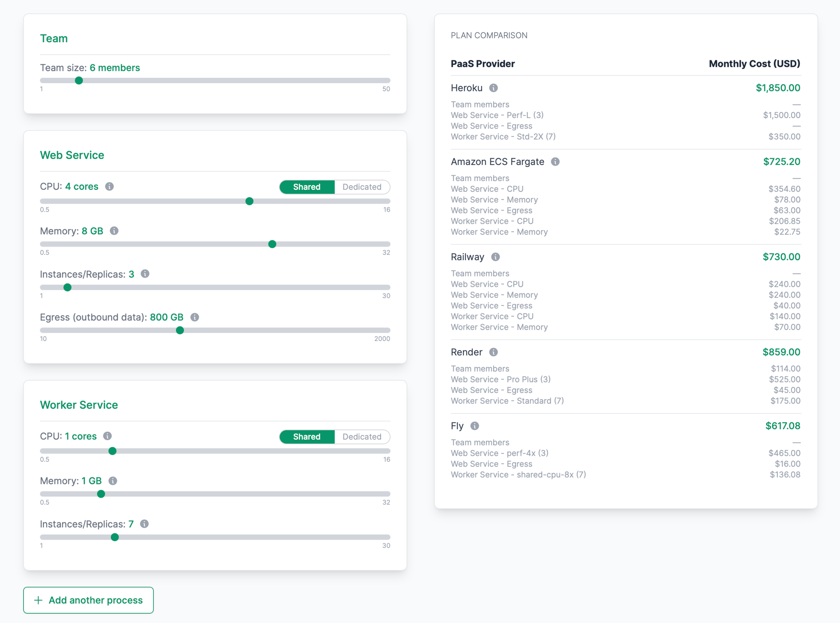Show Heroku provider info icon
This screenshot has height=623, width=840.
[493, 88]
